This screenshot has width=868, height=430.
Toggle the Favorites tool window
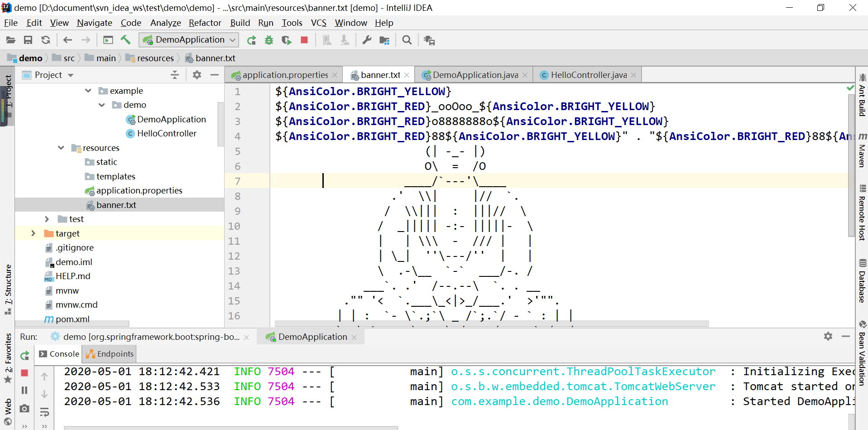(x=8, y=358)
